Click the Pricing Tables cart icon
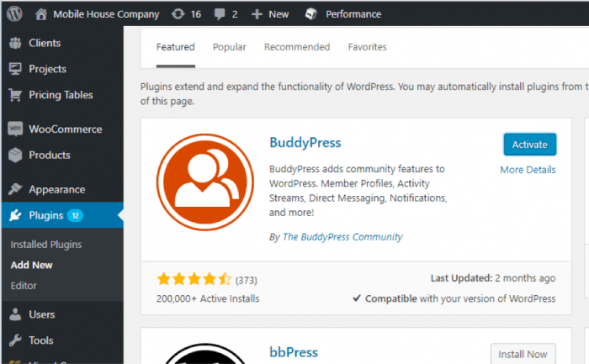Image resolution: width=589 pixels, height=364 pixels. click(15, 95)
